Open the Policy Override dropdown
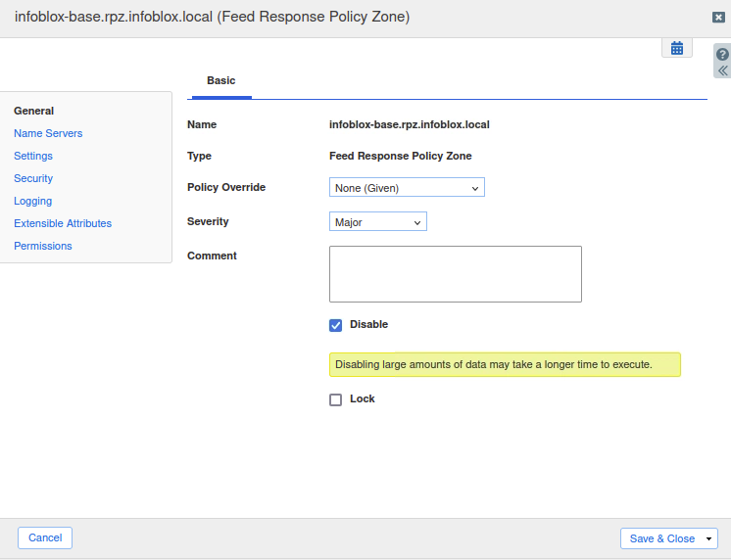731x560 pixels. (x=407, y=187)
